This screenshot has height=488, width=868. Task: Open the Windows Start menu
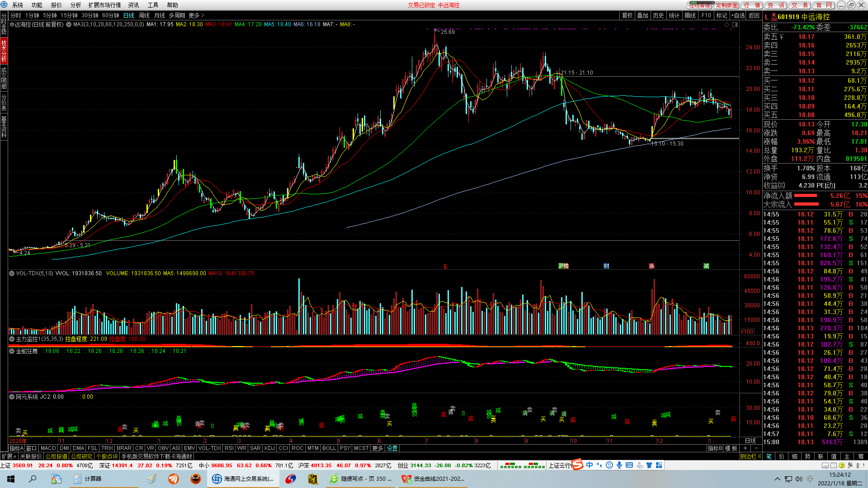pos(11,479)
